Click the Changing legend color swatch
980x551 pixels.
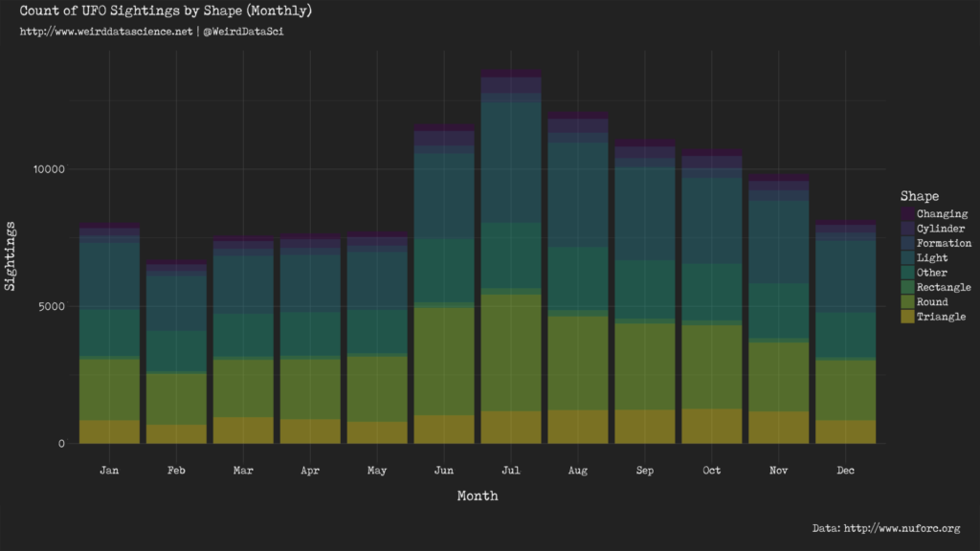click(x=907, y=213)
